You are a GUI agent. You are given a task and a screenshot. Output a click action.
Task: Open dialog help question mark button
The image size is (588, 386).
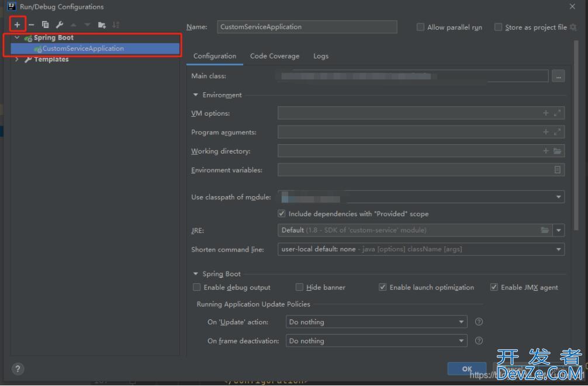(x=18, y=369)
